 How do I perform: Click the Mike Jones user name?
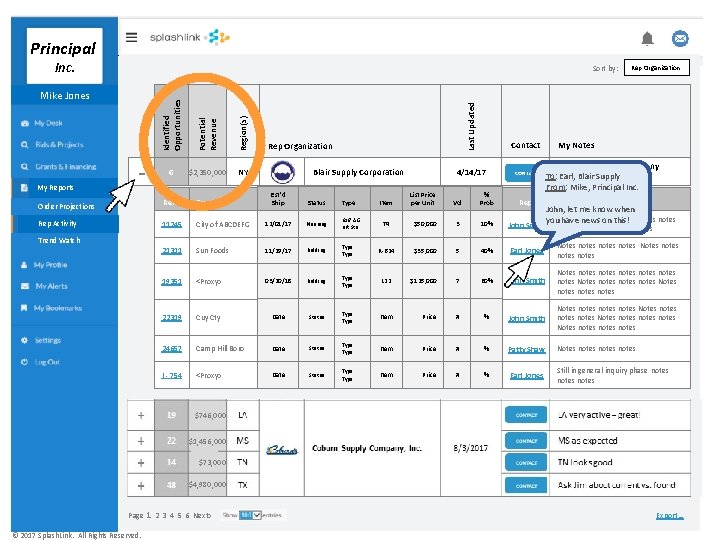tap(65, 96)
